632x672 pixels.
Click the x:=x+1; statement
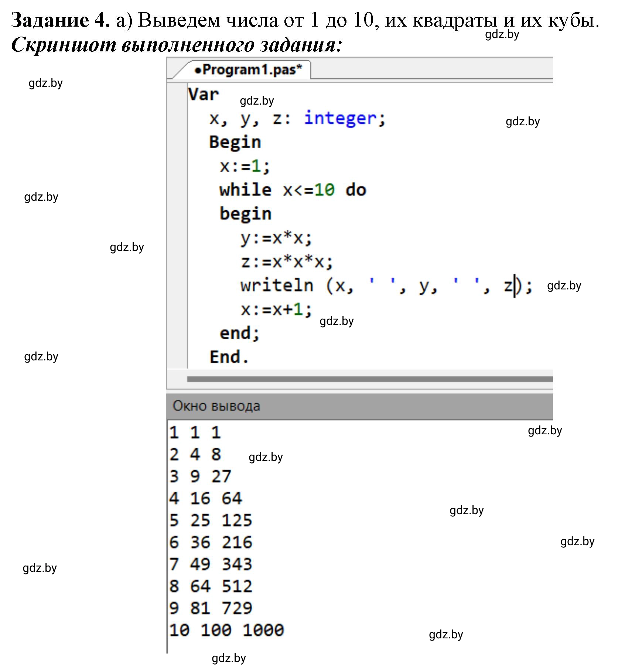pos(276,309)
